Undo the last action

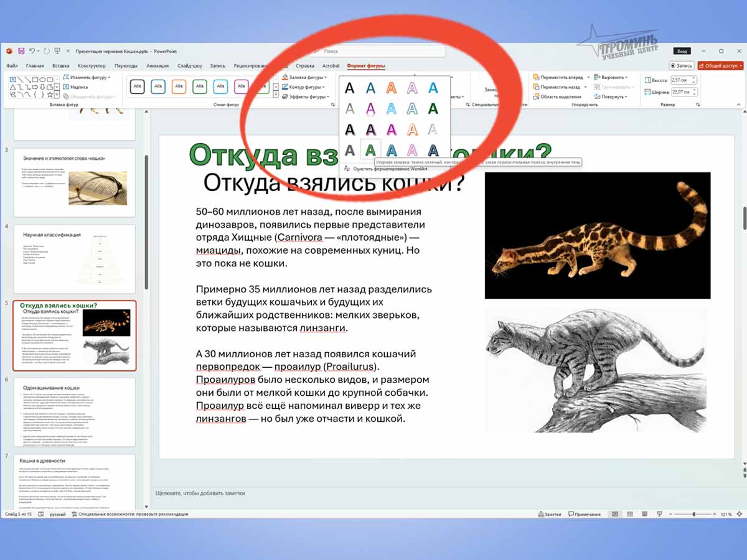(x=32, y=51)
